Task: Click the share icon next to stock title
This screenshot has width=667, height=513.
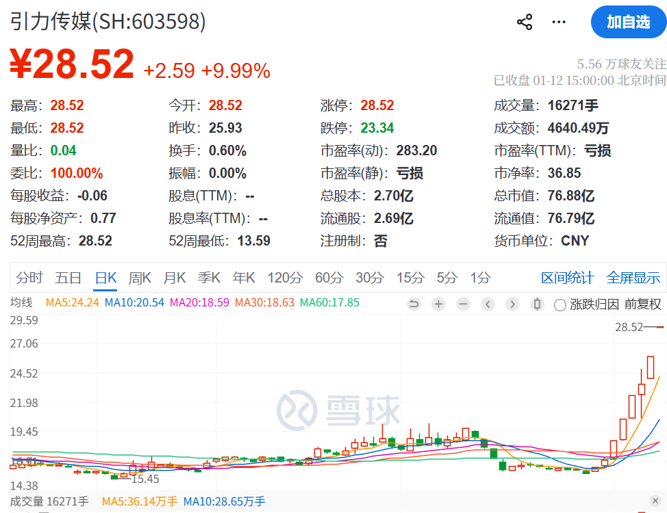Action: [524, 22]
